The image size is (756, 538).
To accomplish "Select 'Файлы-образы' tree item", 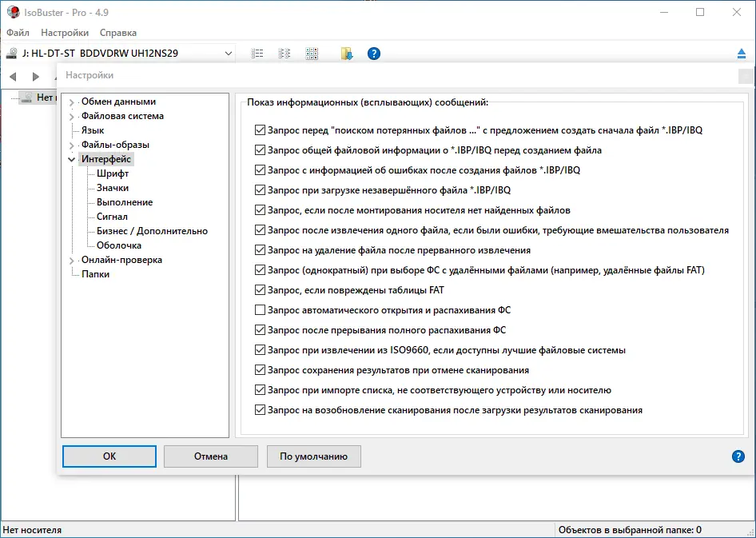I will point(115,145).
